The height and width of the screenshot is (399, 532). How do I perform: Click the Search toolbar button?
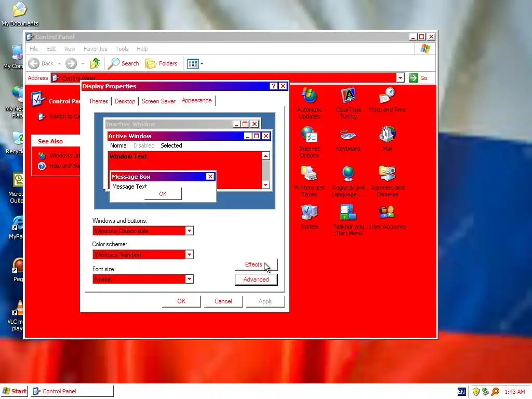click(124, 63)
